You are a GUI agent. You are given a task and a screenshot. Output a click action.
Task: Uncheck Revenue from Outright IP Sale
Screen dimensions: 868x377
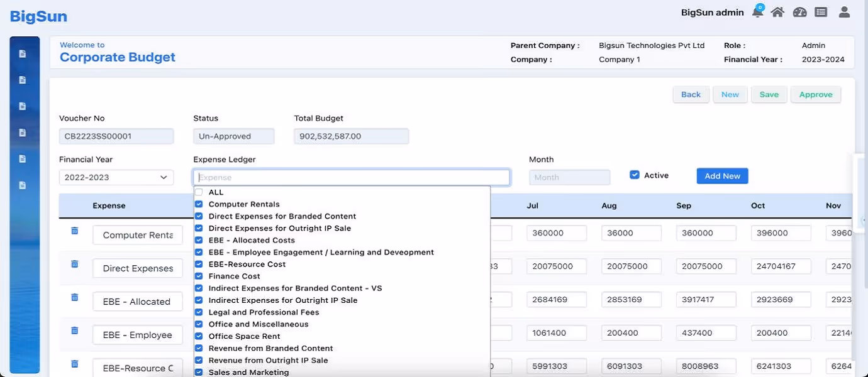199,360
